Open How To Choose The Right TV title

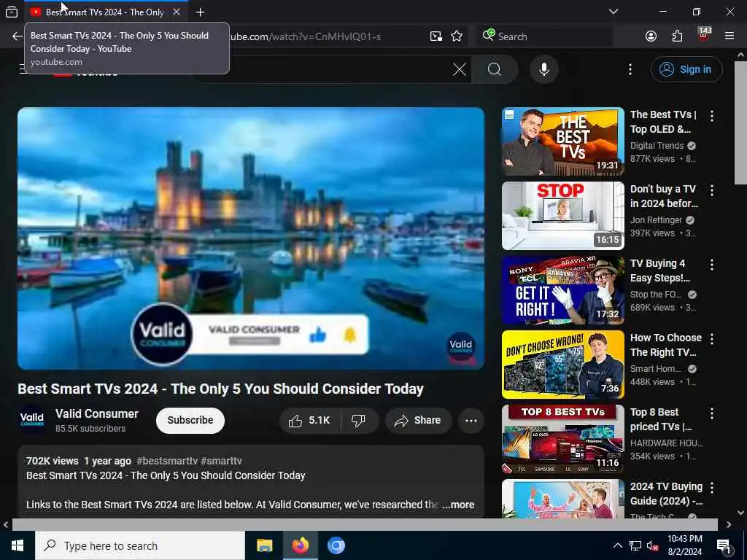666,345
